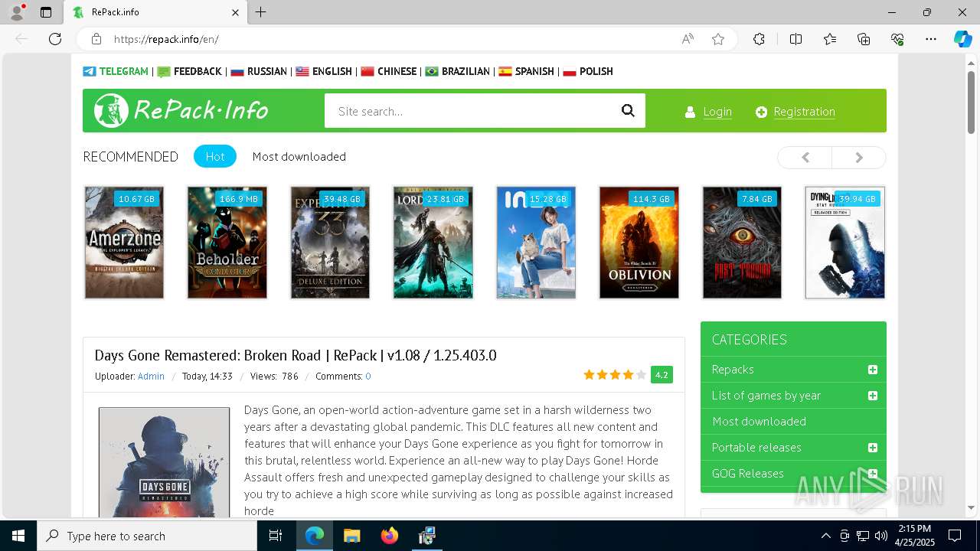Open Firefox taskbar icon

pyautogui.click(x=390, y=536)
